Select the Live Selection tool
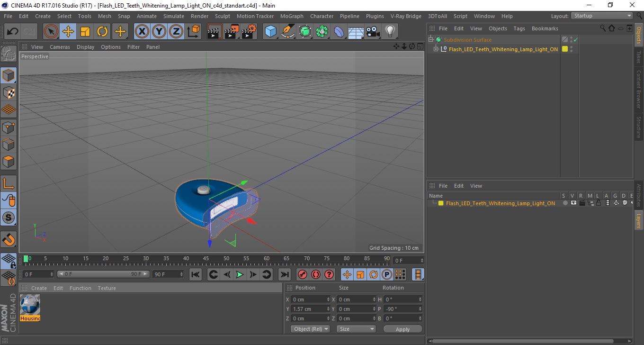Image resolution: width=644 pixels, height=345 pixels. [x=51, y=32]
